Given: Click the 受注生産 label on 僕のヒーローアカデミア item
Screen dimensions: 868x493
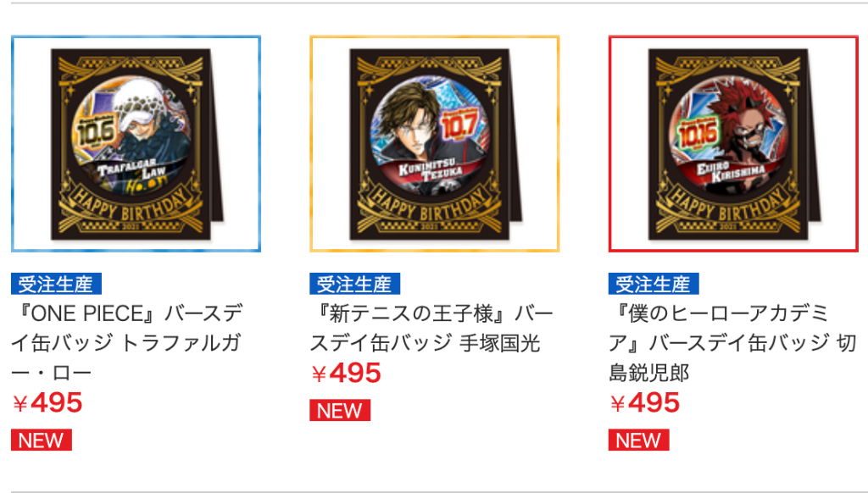Looking at the screenshot, I should pyautogui.click(x=654, y=284).
